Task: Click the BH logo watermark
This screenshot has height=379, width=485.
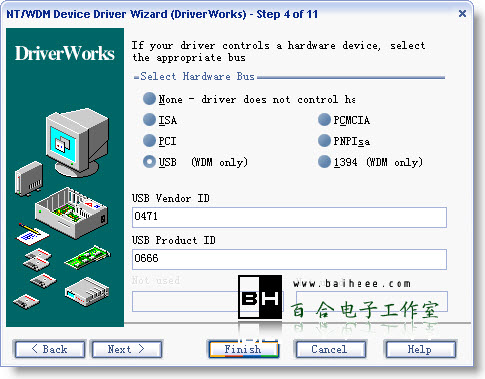Action: tap(260, 297)
